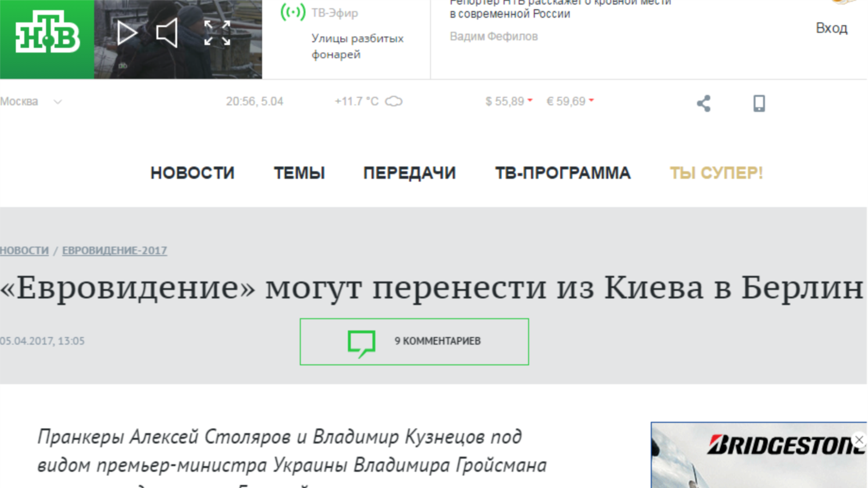Close the Bridgestone advertisement
This screenshot has width=868, height=488.
(859, 440)
